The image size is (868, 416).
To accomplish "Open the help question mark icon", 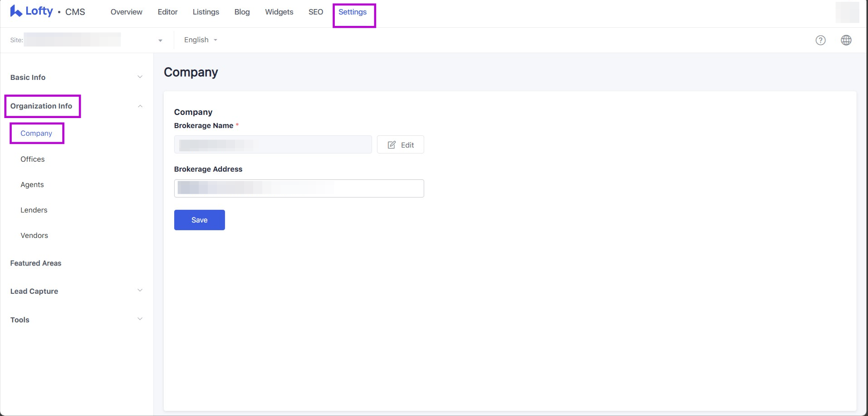I will (820, 40).
